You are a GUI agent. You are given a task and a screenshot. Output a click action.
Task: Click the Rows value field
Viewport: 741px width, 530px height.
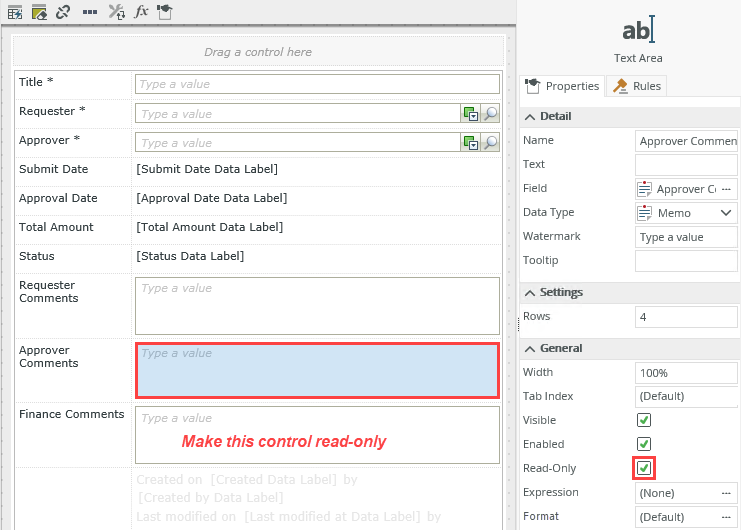pyautogui.click(x=686, y=316)
